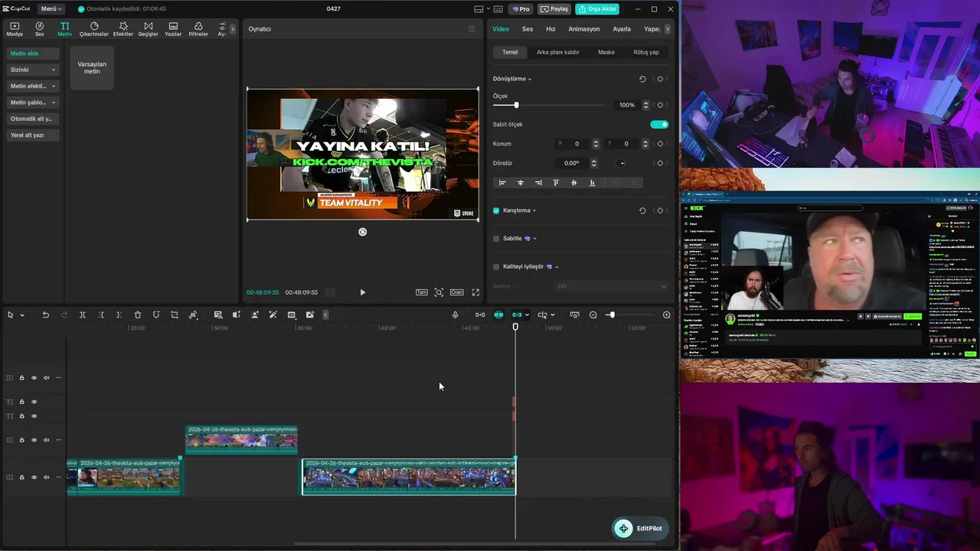Expand the Menü dropdown
Image resolution: width=980 pixels, height=551 pixels.
point(51,8)
